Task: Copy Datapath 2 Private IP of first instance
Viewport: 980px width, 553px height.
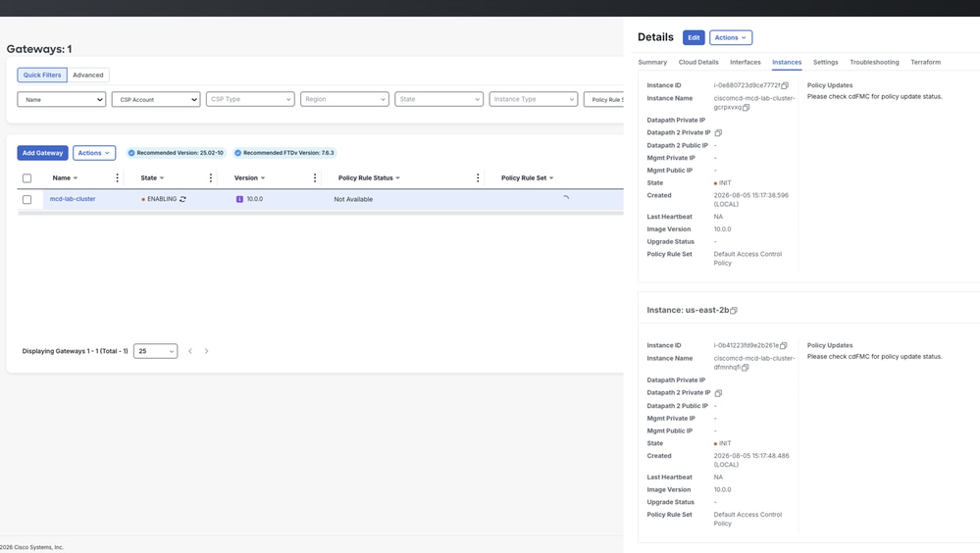Action: pyautogui.click(x=718, y=132)
